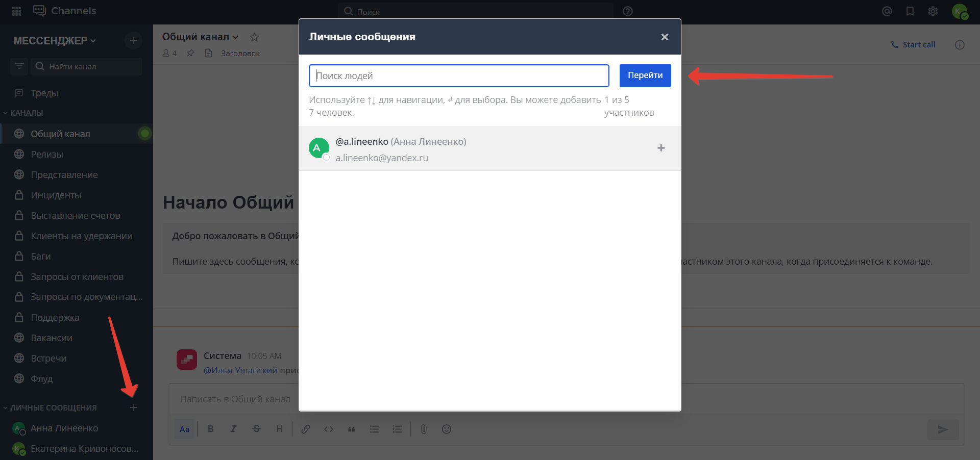Click the attach file paperclip icon

point(424,429)
